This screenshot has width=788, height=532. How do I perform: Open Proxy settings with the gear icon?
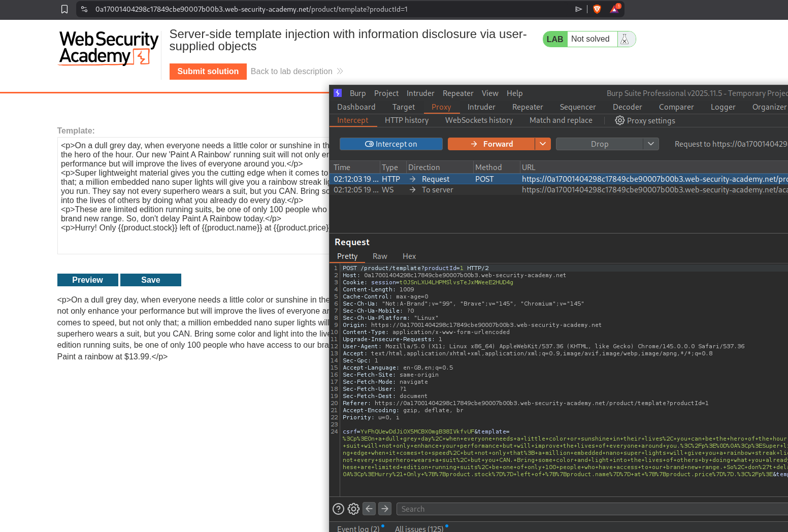coord(645,120)
